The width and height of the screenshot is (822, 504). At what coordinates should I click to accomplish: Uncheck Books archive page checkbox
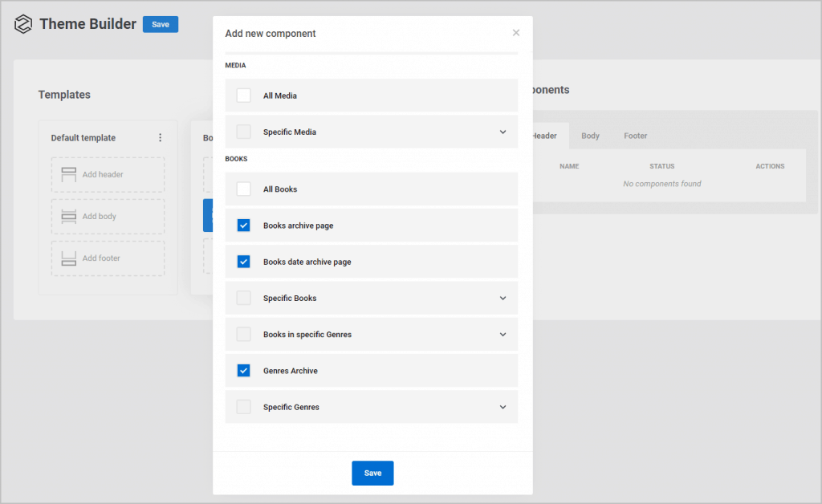coord(244,226)
